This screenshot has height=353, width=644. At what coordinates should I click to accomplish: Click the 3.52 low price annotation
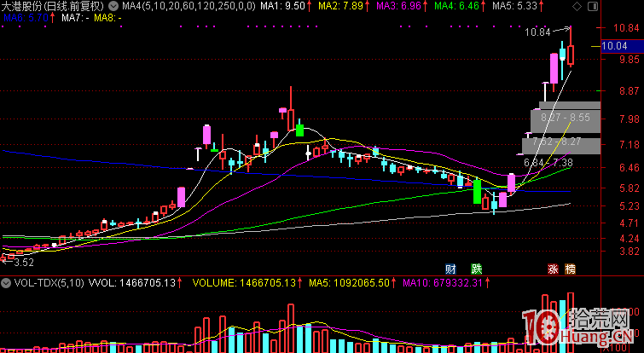tap(22, 263)
